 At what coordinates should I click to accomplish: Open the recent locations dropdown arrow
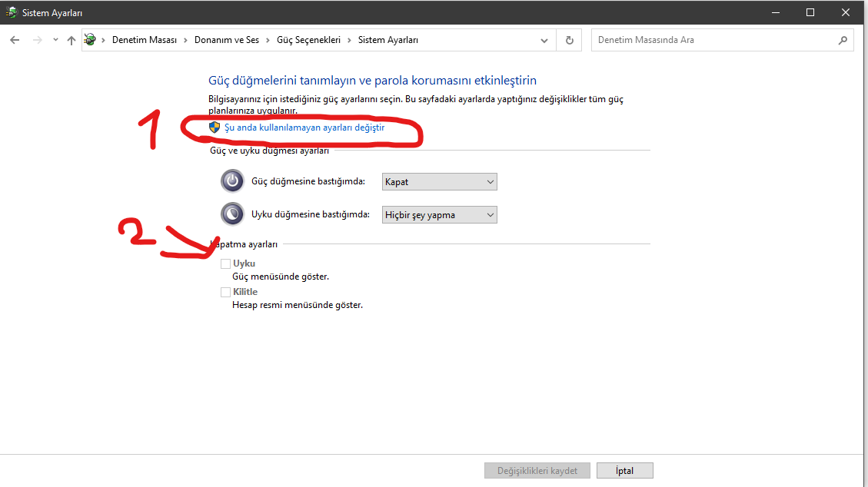pos(55,40)
